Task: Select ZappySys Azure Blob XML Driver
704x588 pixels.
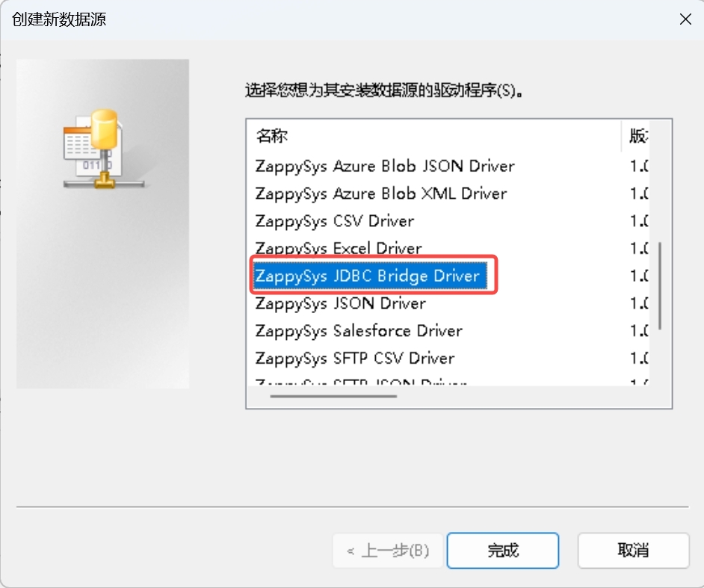Action: pos(380,194)
